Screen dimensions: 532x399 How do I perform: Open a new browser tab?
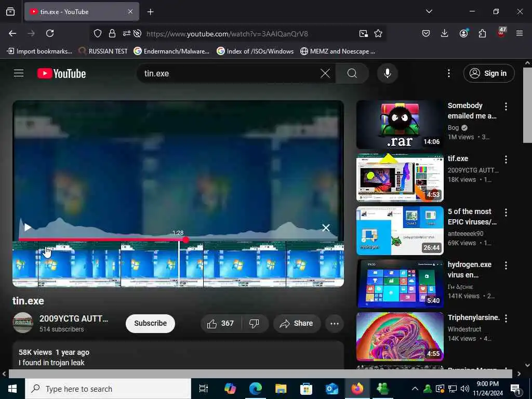(150, 12)
